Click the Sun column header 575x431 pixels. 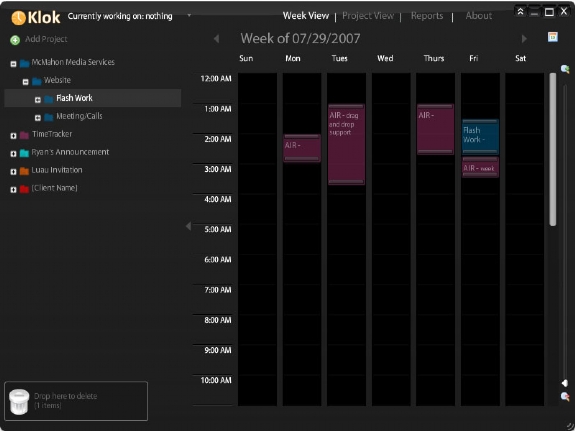246,58
